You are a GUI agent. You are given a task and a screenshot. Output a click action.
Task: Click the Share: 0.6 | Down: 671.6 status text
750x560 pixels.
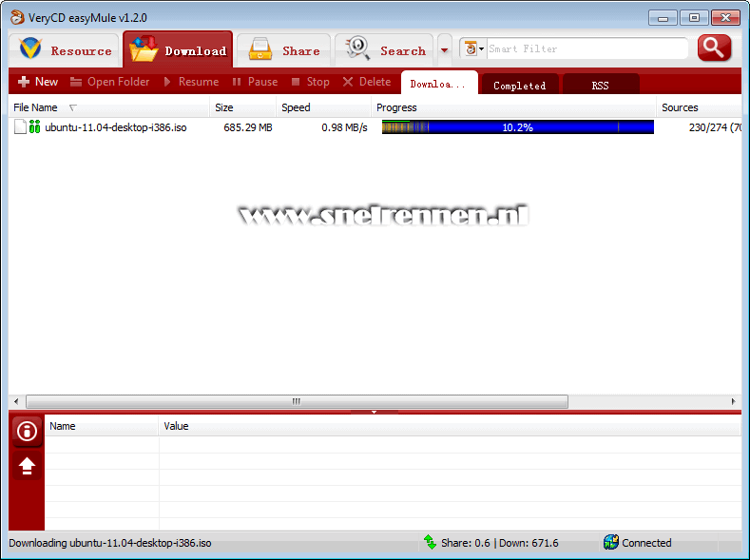click(499, 543)
